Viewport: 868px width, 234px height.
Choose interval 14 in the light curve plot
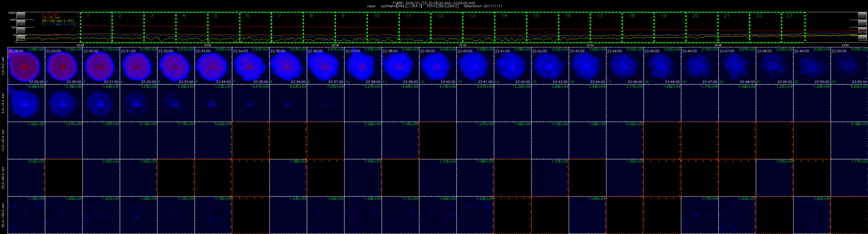(511, 27)
